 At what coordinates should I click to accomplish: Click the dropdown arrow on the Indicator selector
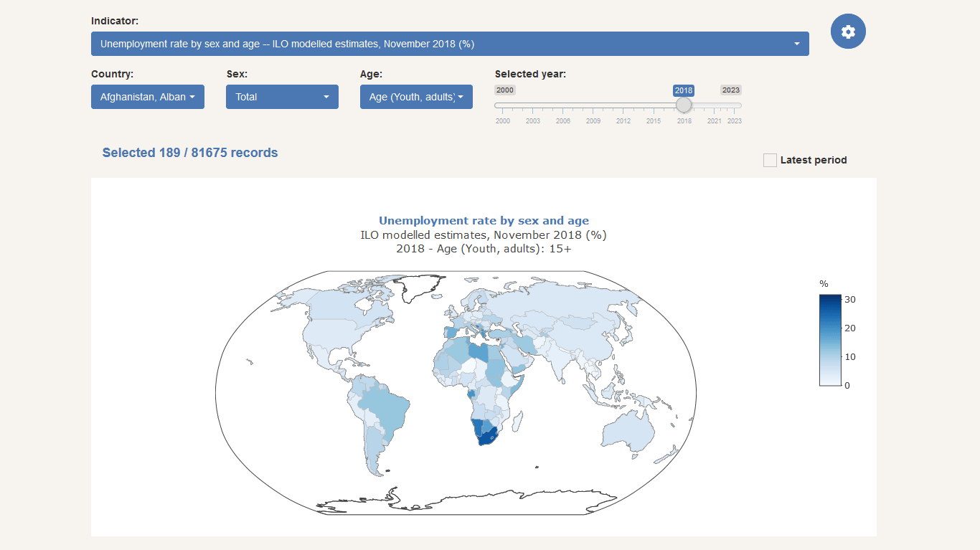click(796, 44)
